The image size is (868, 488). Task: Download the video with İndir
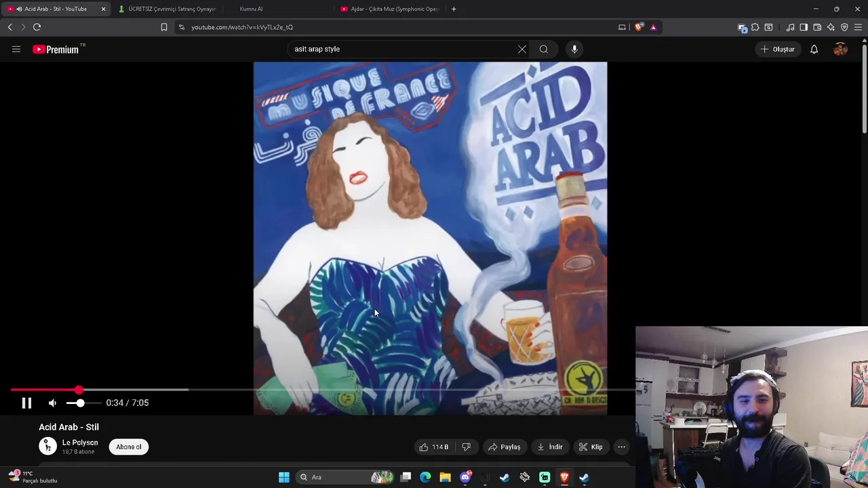click(550, 447)
